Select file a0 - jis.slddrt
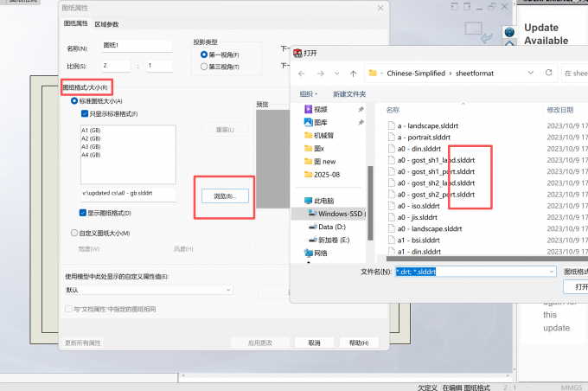This screenshot has width=588, height=391. pos(418,218)
